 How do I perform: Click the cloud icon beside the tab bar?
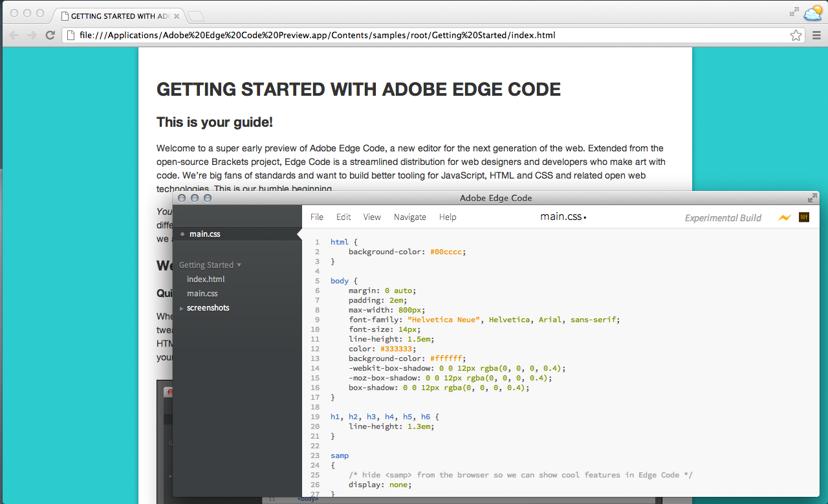(812, 13)
